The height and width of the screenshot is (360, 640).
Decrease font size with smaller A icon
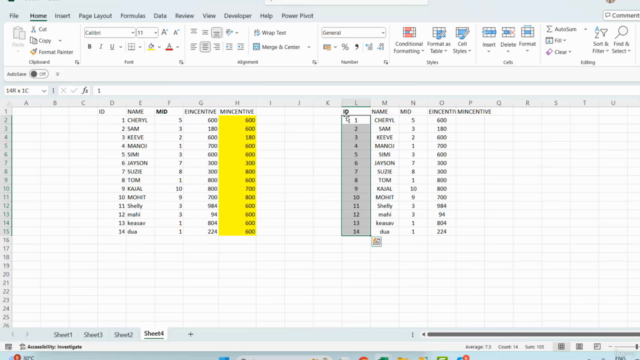point(176,33)
